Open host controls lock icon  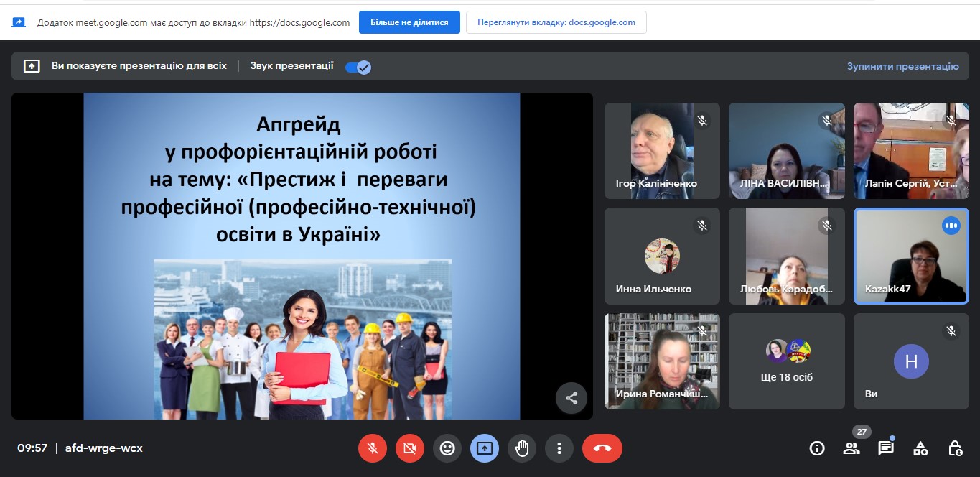pos(955,448)
